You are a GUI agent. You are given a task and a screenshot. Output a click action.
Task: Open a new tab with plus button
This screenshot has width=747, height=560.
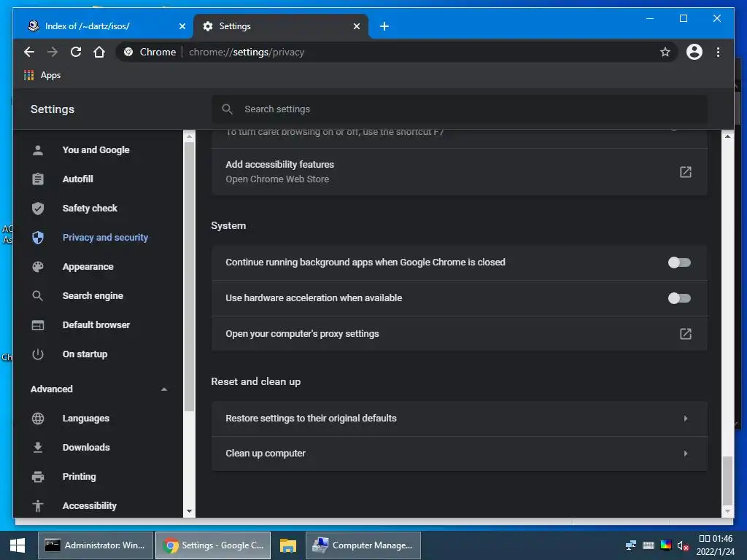point(384,26)
